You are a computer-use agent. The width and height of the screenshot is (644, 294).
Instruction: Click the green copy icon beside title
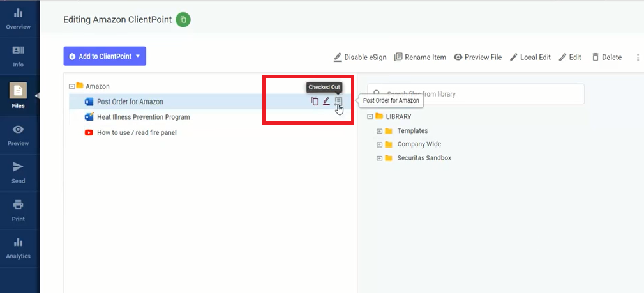[183, 19]
